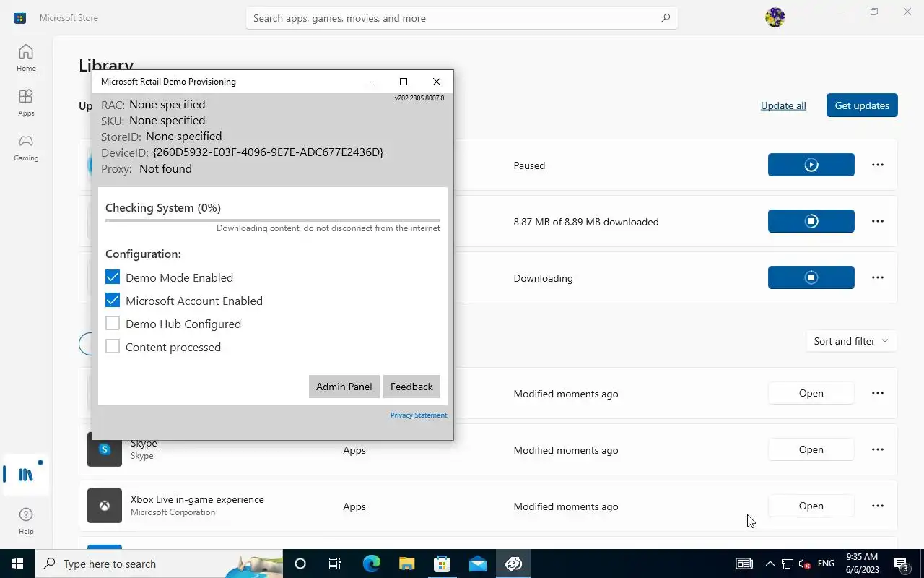The image size is (924, 578).
Task: Open more options for Xbox Live row
Action: pos(877,506)
